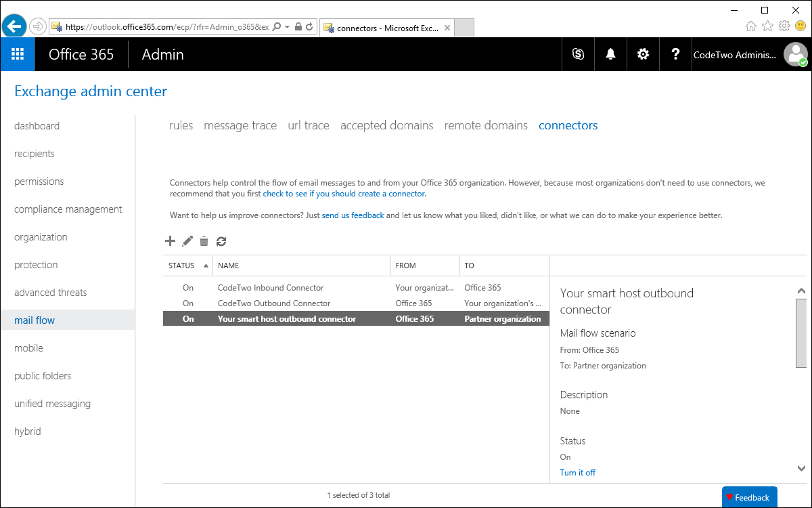812x508 pixels.
Task: Open the mail flow section
Action: pyautogui.click(x=68, y=320)
